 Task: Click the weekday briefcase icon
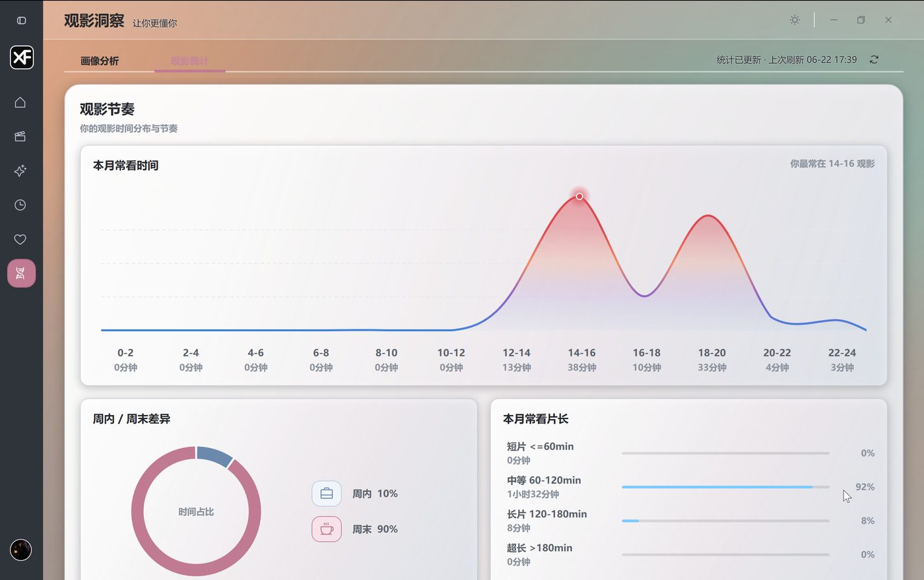[x=327, y=494]
